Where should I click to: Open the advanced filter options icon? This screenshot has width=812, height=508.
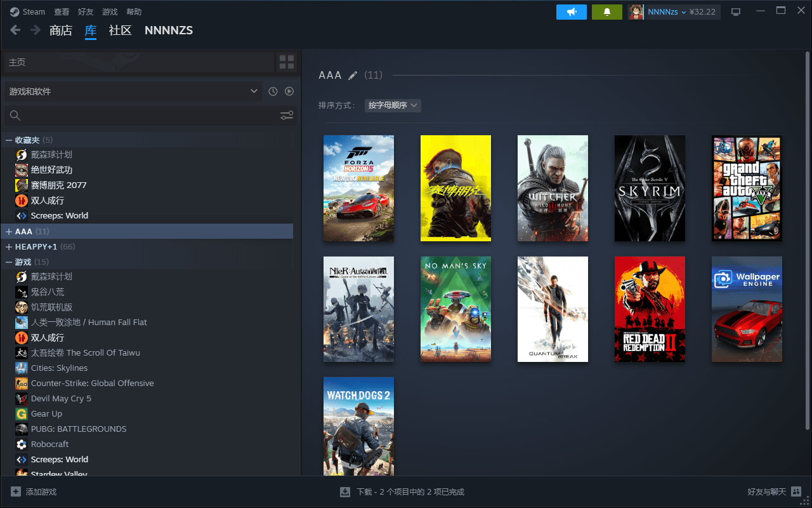pyautogui.click(x=287, y=116)
